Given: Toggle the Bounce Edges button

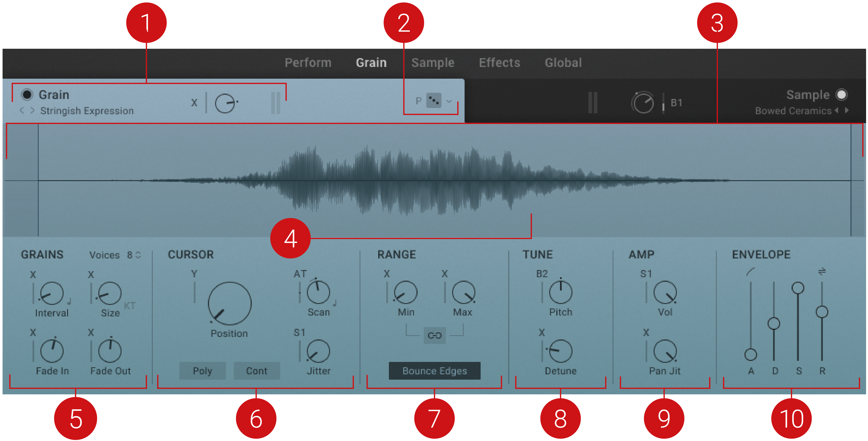Looking at the screenshot, I should point(434,371).
